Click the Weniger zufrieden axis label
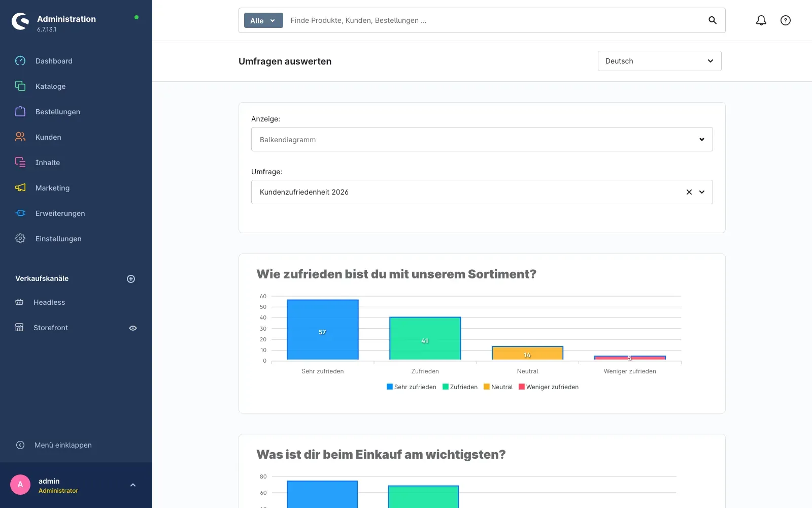The image size is (812, 508). (630, 371)
